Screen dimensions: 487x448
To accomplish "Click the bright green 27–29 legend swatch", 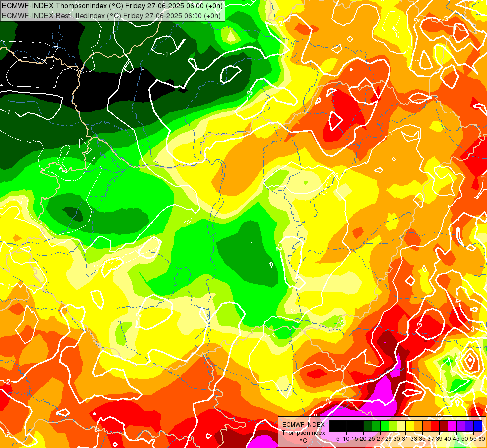I will pos(385,426).
